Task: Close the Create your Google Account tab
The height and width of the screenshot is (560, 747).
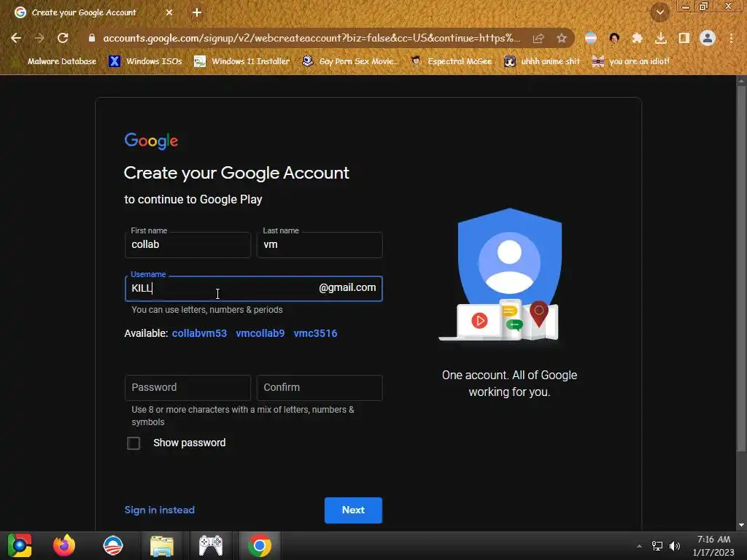Action: tap(169, 12)
